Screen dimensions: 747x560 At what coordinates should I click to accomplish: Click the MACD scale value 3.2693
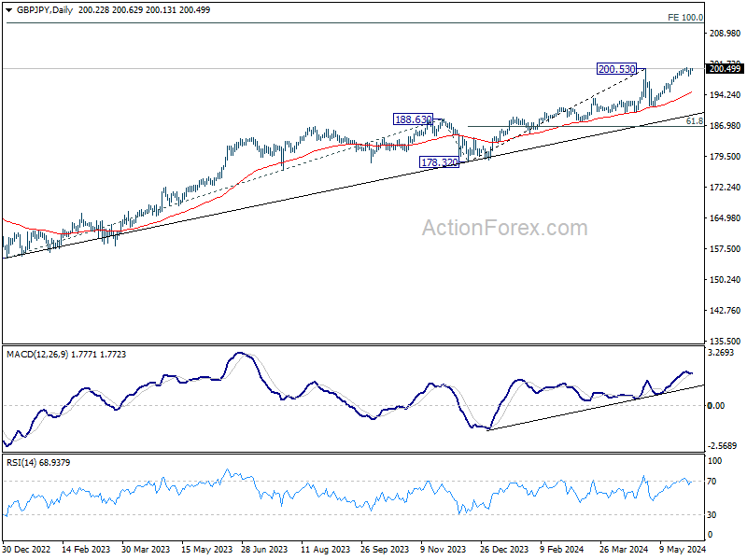point(721,353)
